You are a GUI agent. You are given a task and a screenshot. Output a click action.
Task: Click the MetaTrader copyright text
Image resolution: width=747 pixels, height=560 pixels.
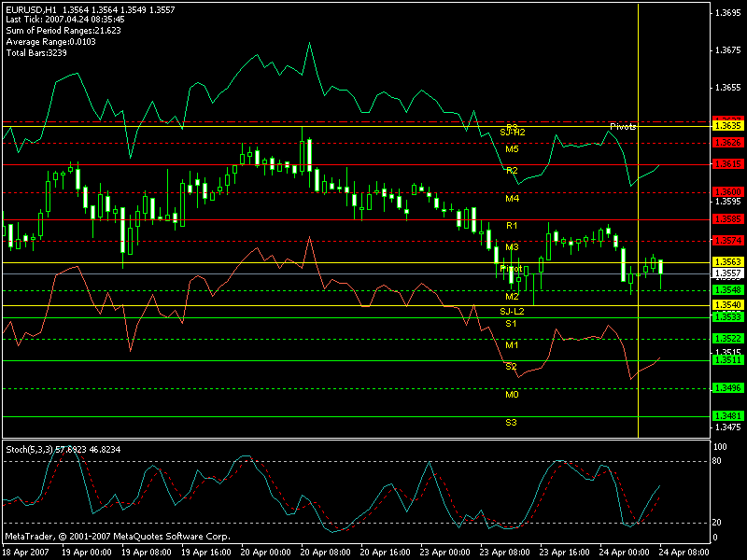click(117, 537)
